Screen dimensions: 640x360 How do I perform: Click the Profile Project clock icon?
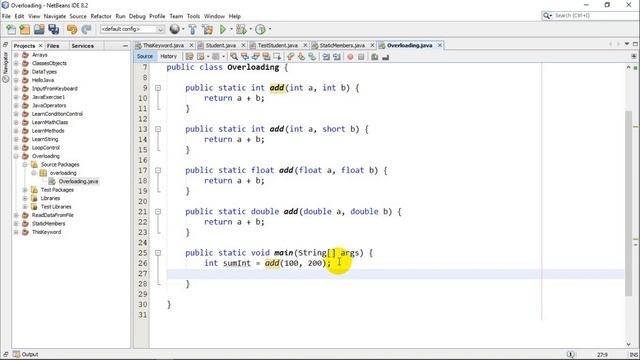[x=260, y=29]
